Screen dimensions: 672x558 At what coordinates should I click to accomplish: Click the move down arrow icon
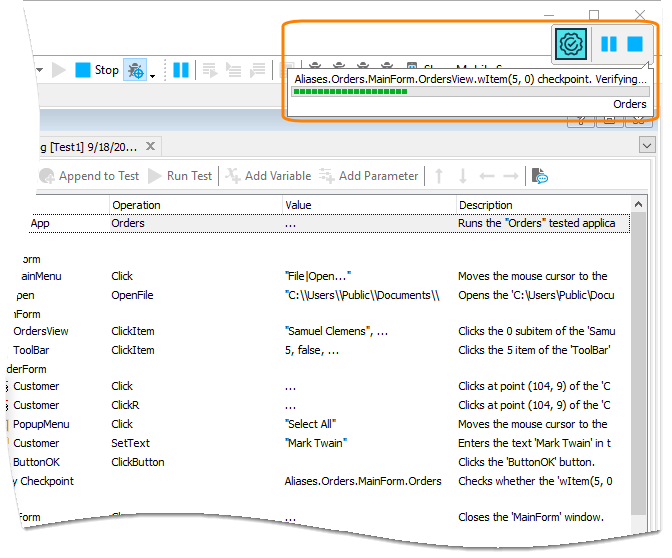click(x=462, y=176)
